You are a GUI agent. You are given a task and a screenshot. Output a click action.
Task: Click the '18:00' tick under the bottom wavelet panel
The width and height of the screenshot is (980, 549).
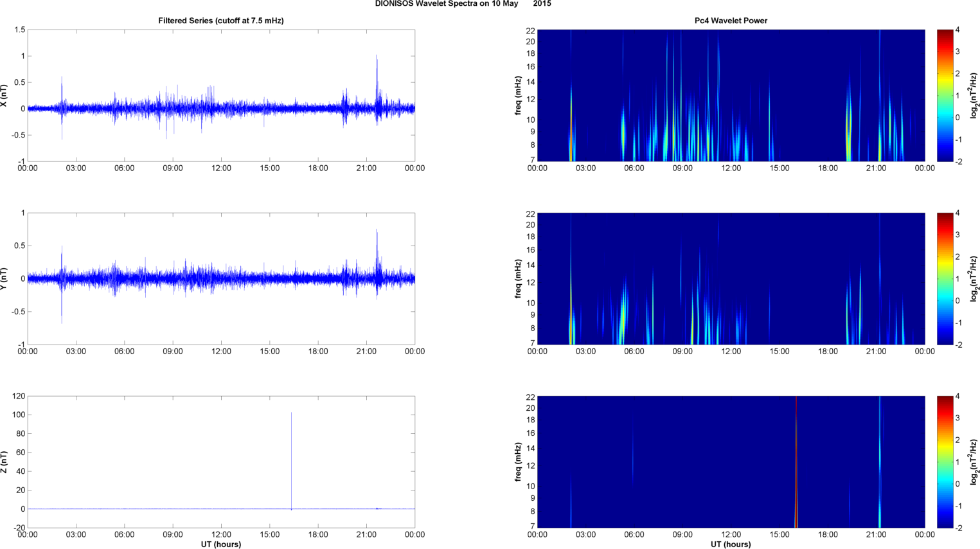(x=828, y=534)
